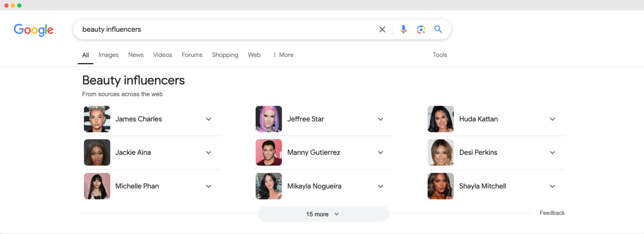Screen dimensions: 644x234
Task: Select the James Charles name text
Action: pos(139,119)
